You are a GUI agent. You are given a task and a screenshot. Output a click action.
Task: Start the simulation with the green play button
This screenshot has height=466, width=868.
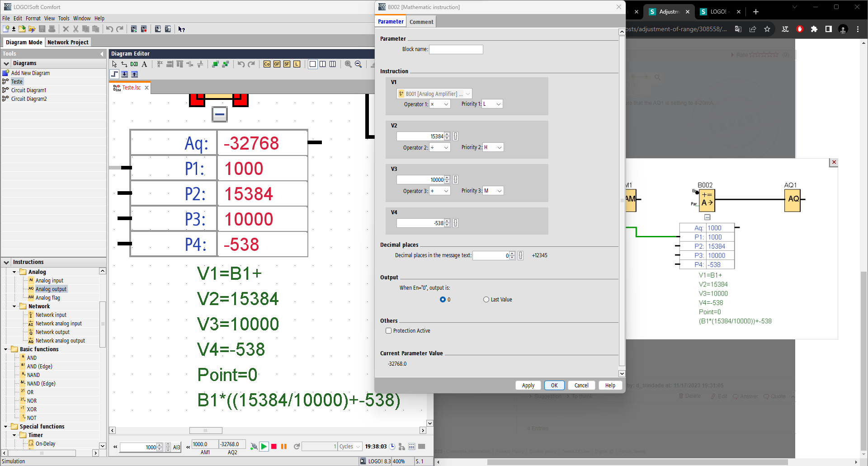(x=264, y=447)
